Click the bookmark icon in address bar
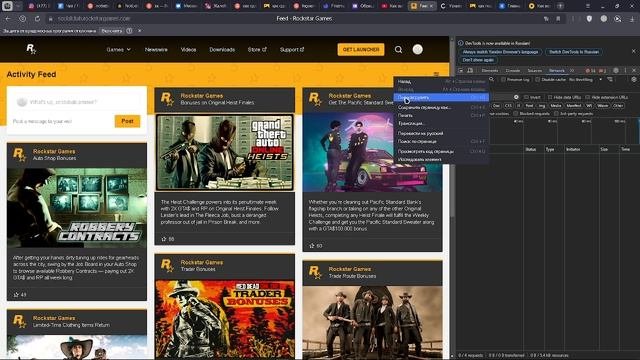Screen dimensions: 640x360 pyautogui.click(x=558, y=19)
